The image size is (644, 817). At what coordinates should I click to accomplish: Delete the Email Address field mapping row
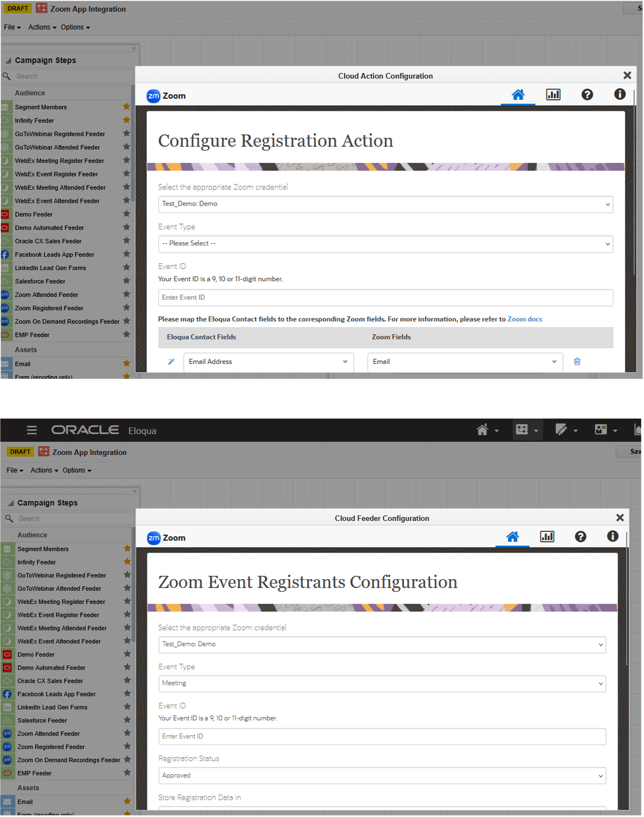(x=577, y=362)
